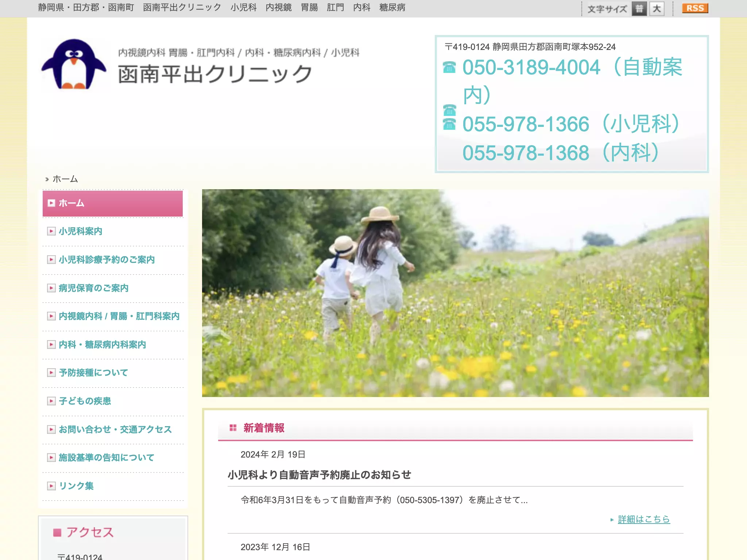747x560 pixels.
Task: Open the ホーム sidebar menu item
Action: pos(113,203)
